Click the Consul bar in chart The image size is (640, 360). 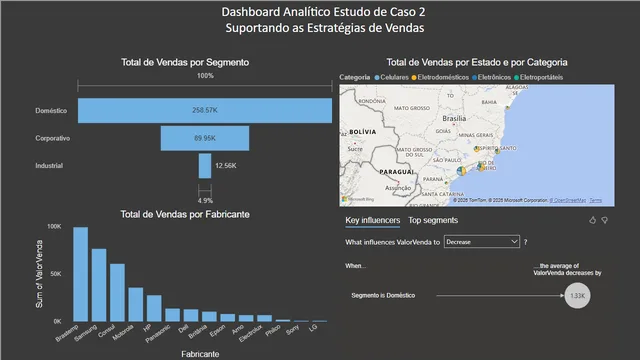117,293
